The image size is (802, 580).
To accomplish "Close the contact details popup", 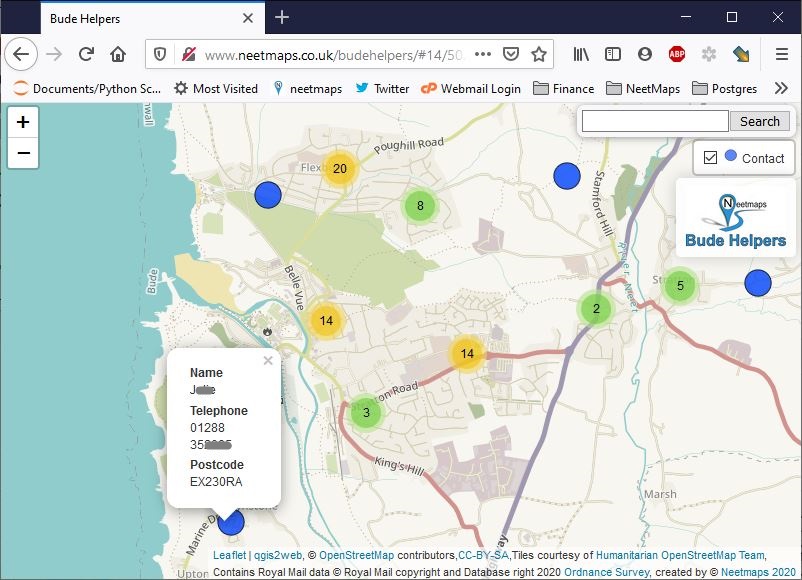I will coord(268,361).
